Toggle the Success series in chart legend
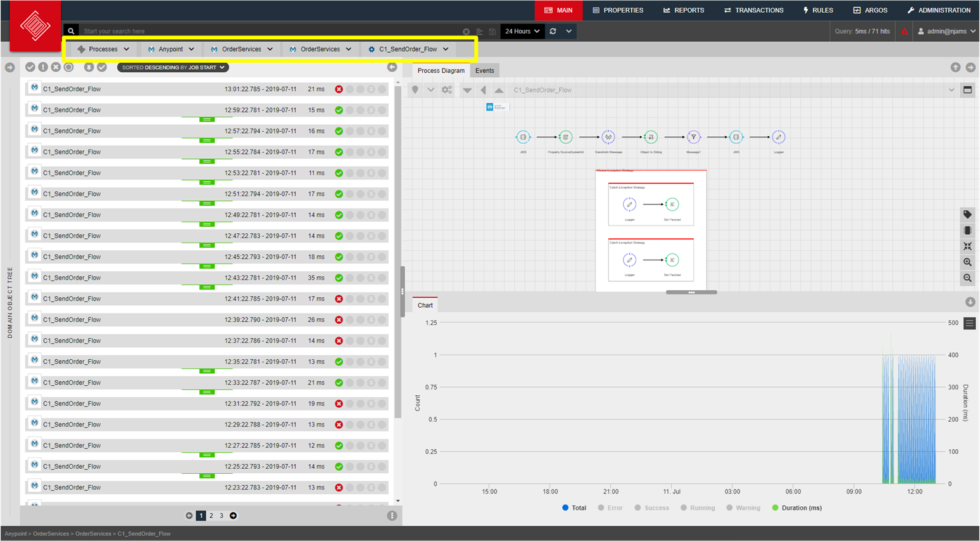Image resolution: width=980 pixels, height=541 pixels. point(652,508)
